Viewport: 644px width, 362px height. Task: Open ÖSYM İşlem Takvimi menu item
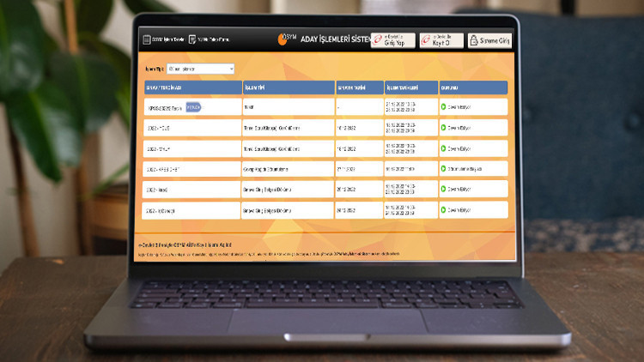tap(163, 39)
